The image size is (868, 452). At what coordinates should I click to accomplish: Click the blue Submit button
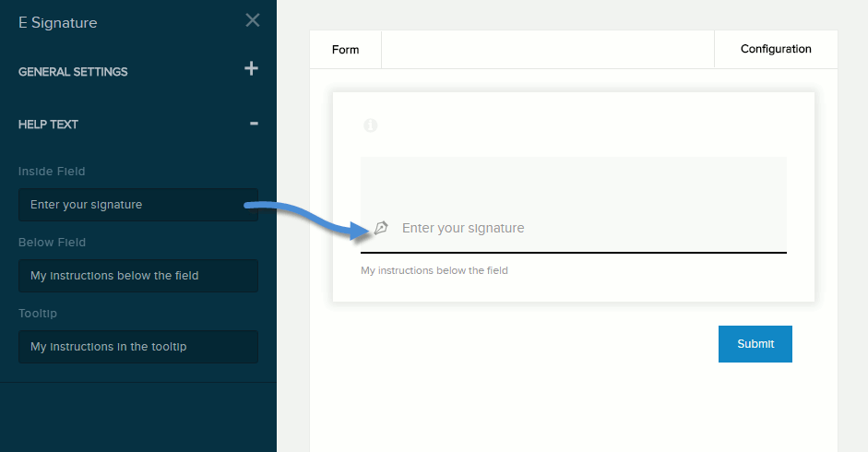(x=755, y=344)
